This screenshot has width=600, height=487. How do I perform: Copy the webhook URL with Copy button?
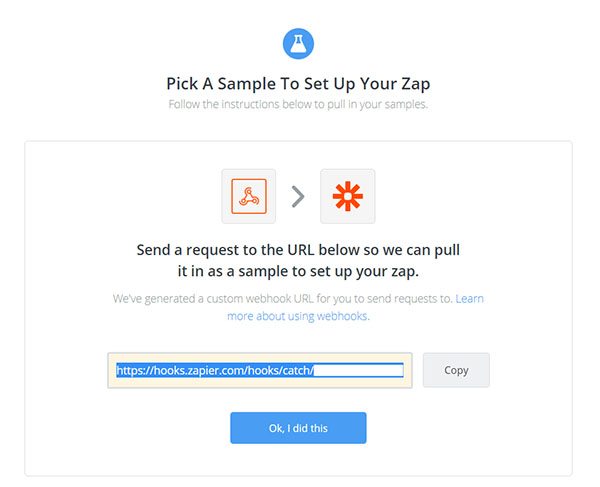pyautogui.click(x=456, y=370)
